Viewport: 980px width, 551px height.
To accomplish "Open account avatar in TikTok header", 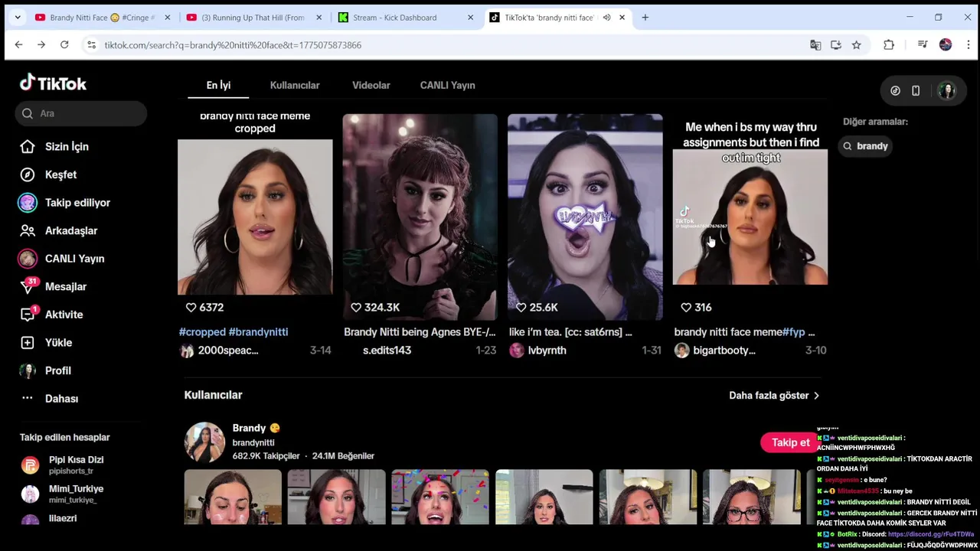I will click(x=947, y=91).
